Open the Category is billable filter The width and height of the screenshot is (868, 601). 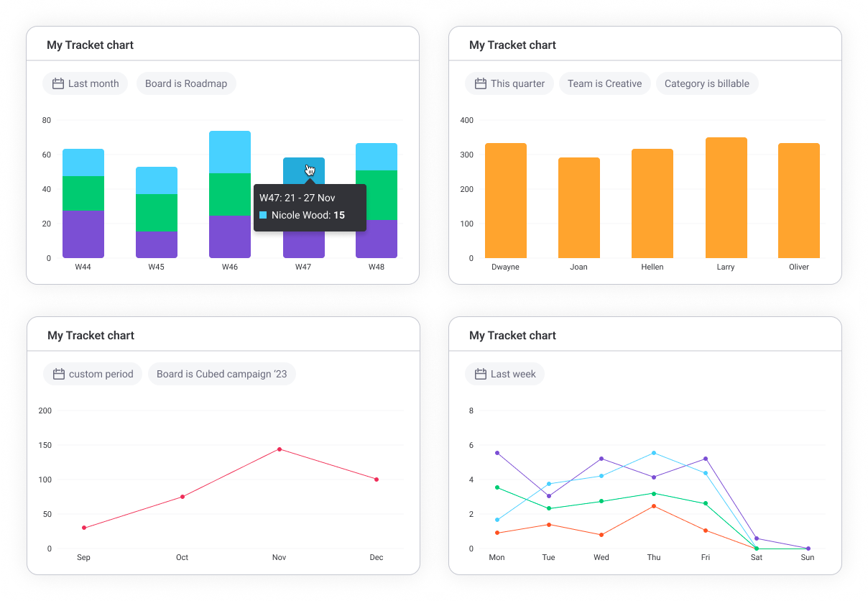click(706, 83)
